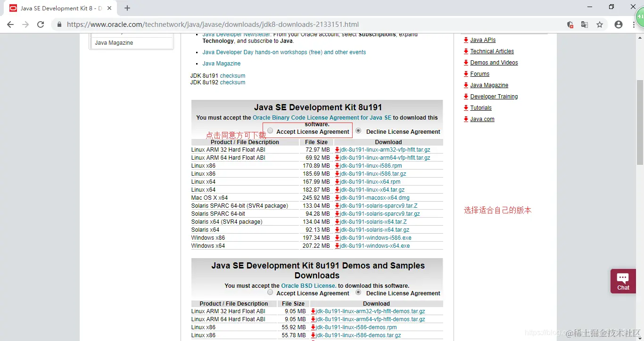Open the Forums link
The image size is (644, 341).
pyautogui.click(x=480, y=74)
